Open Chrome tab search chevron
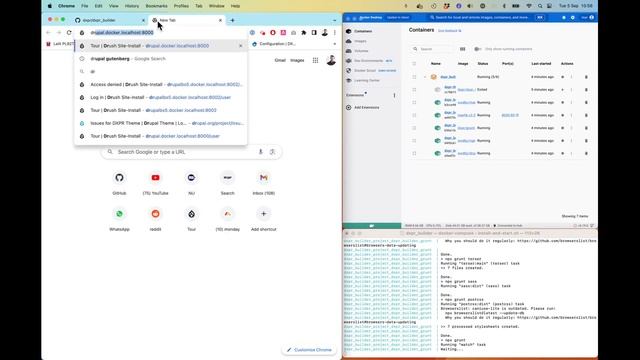 334,20
